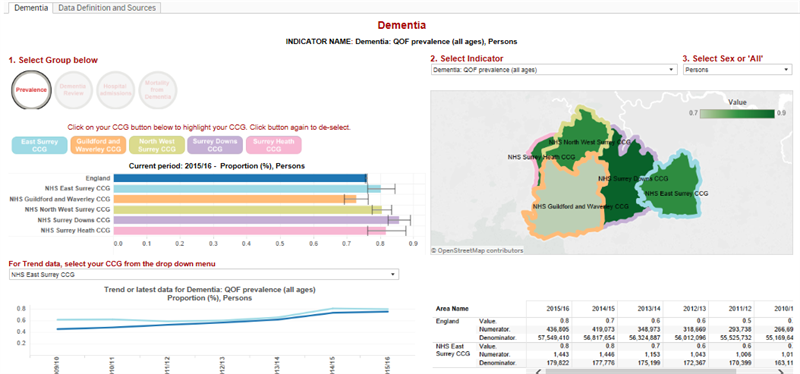Click the Surrey Heath CCG button
Viewport: 800px width, 374px height.
(x=274, y=145)
